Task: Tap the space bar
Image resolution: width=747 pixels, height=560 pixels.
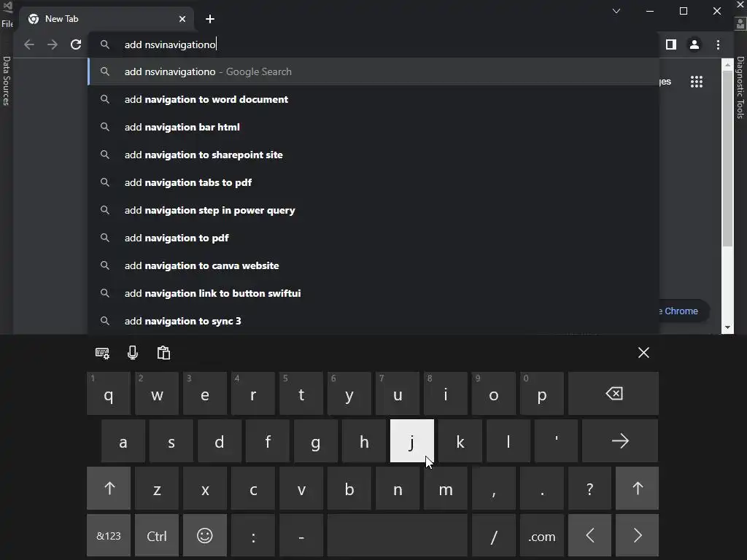Action: 398,536
